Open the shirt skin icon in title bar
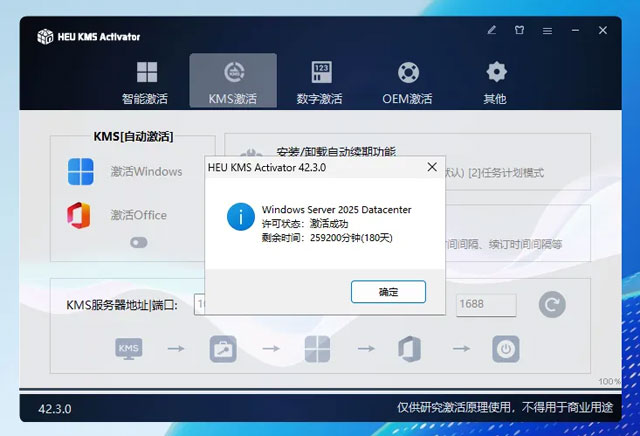The image size is (640, 436). (519, 30)
